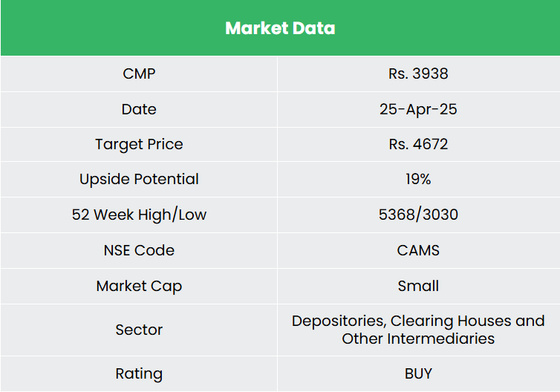
Task: Click the 52-week high figure 5368
Action: pyautogui.click(x=397, y=215)
